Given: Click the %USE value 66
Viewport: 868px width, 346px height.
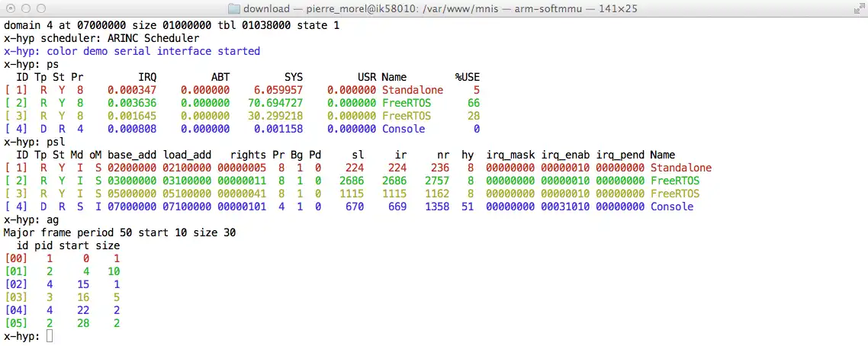Looking at the screenshot, I should pos(474,103).
